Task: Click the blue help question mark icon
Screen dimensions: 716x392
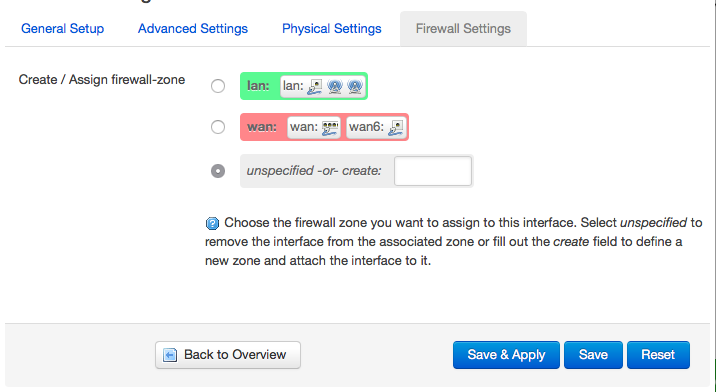Action: pyautogui.click(x=212, y=223)
